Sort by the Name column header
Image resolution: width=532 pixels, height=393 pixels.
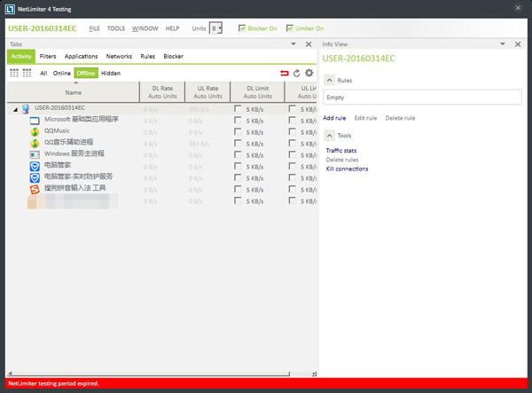(74, 92)
